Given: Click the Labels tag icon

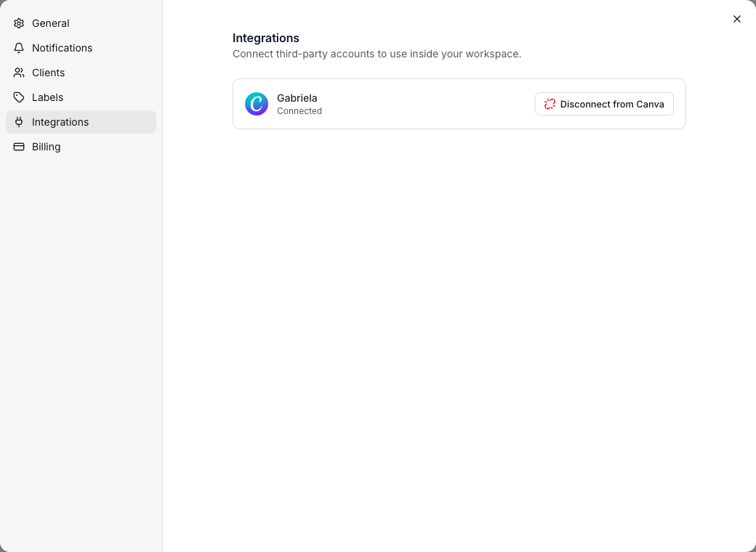Looking at the screenshot, I should (19, 97).
